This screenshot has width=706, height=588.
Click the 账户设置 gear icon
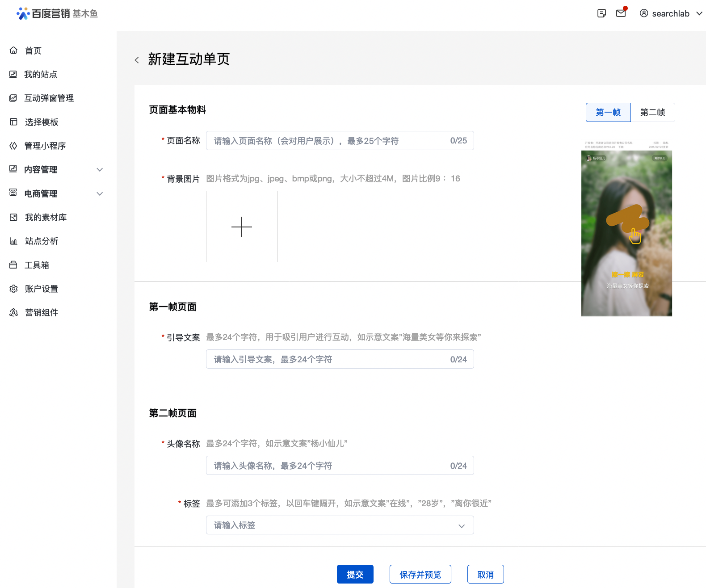point(13,289)
